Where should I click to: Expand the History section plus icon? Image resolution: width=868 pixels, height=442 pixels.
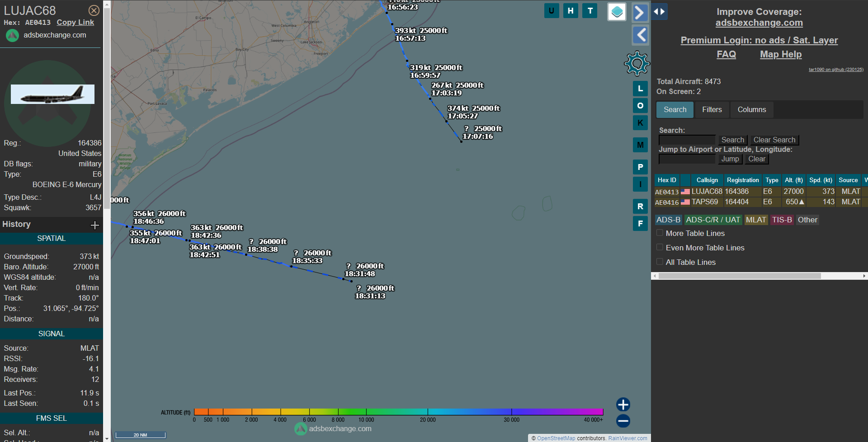point(95,225)
